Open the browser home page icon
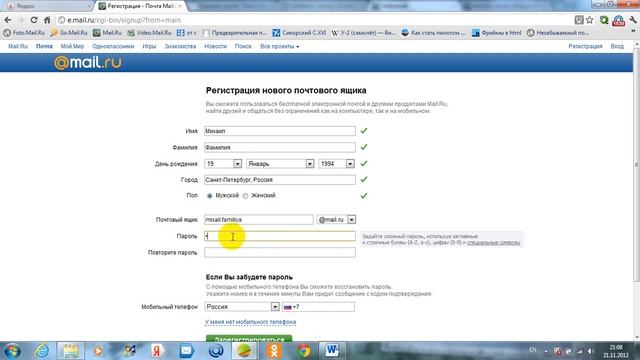This screenshot has width=640, height=360. tap(47, 20)
